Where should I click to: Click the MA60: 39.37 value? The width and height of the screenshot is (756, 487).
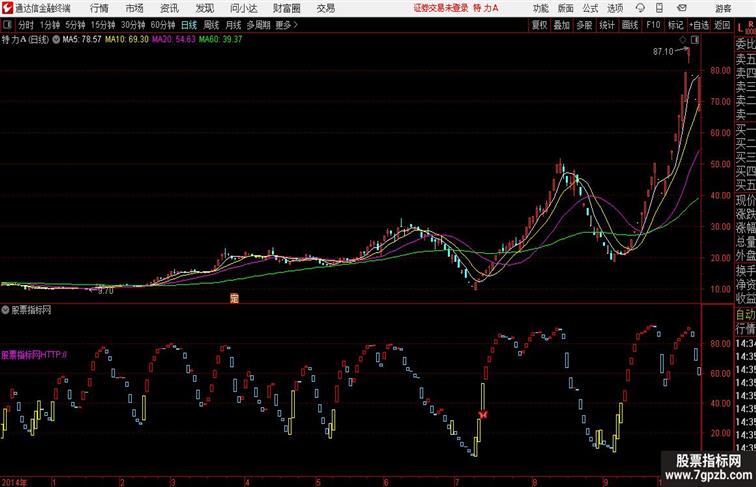click(220, 40)
